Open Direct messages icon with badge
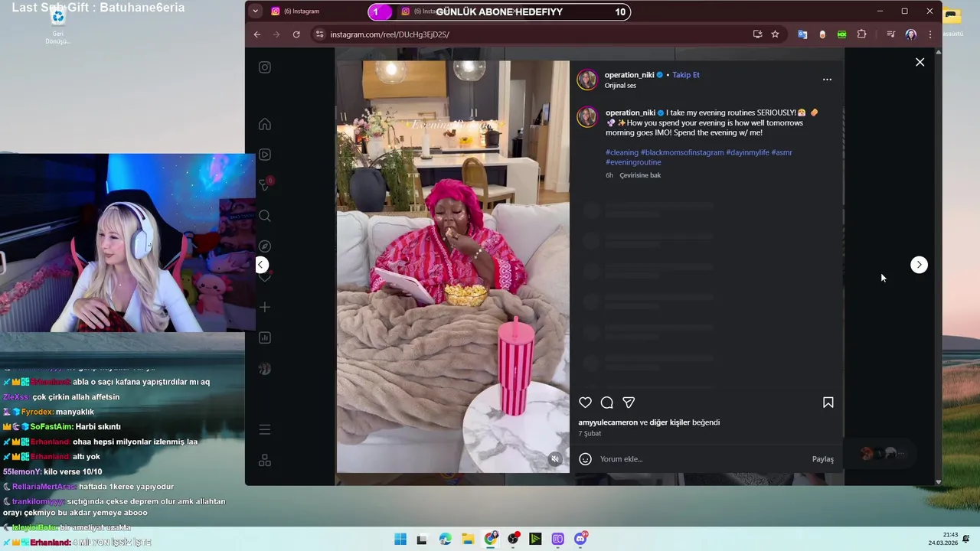 click(x=265, y=185)
